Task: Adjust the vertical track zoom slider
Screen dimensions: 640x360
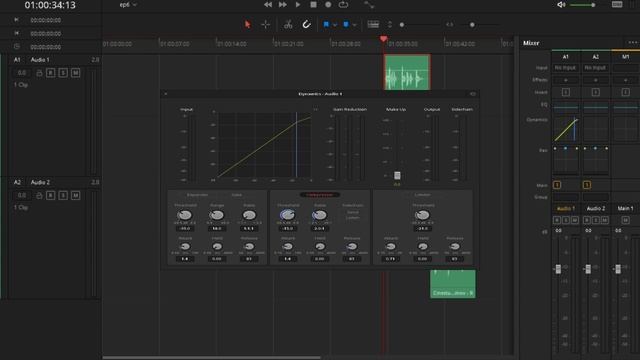Action: (x=402, y=25)
